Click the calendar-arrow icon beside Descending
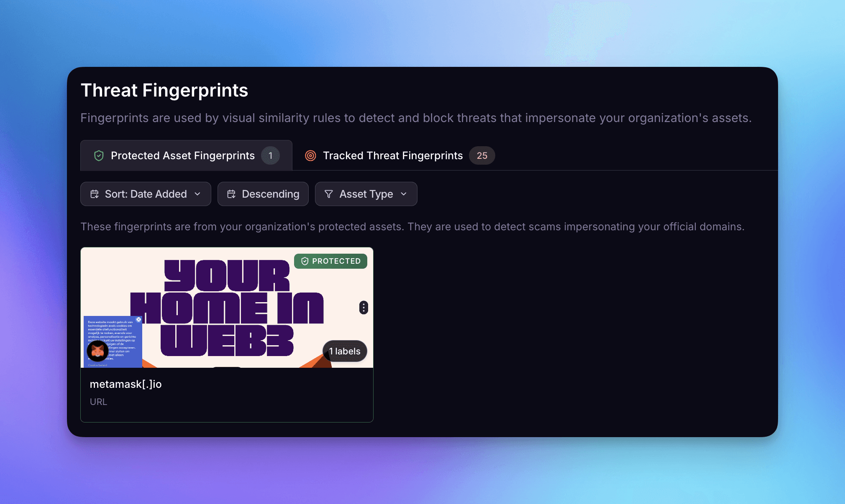Viewport: 845px width, 504px height. pyautogui.click(x=231, y=194)
